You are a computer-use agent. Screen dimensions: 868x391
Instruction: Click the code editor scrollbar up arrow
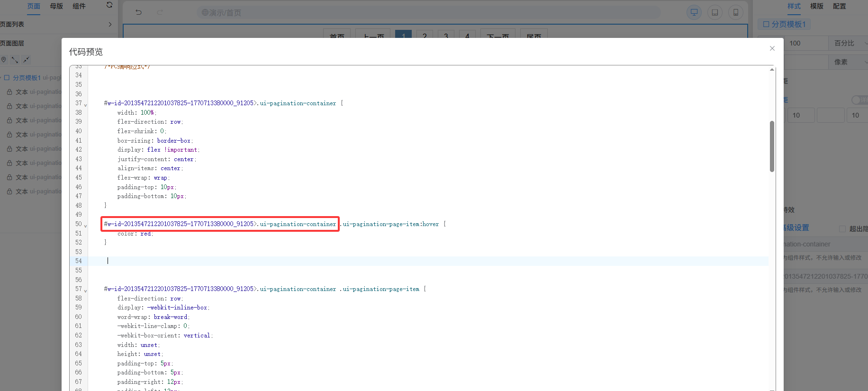772,70
